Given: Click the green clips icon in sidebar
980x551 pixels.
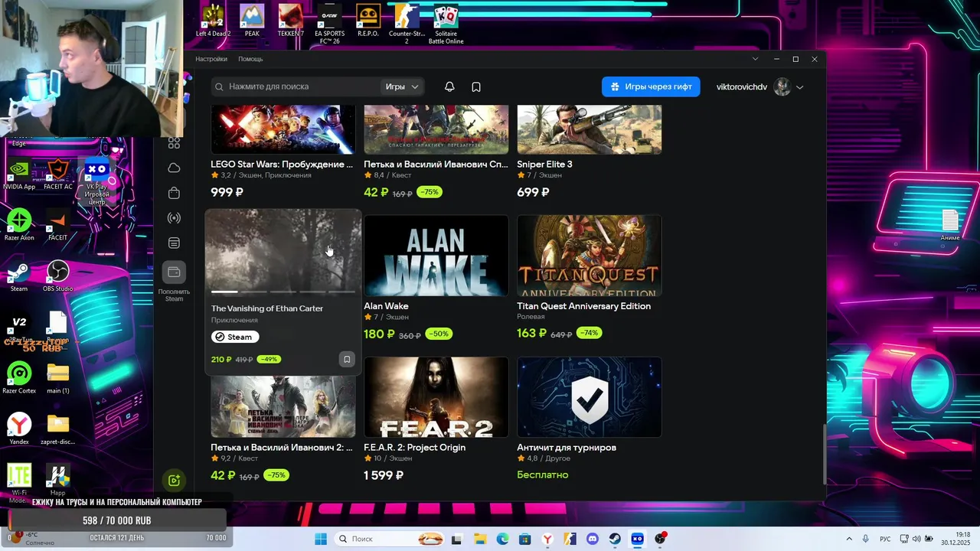Looking at the screenshot, I should (174, 480).
